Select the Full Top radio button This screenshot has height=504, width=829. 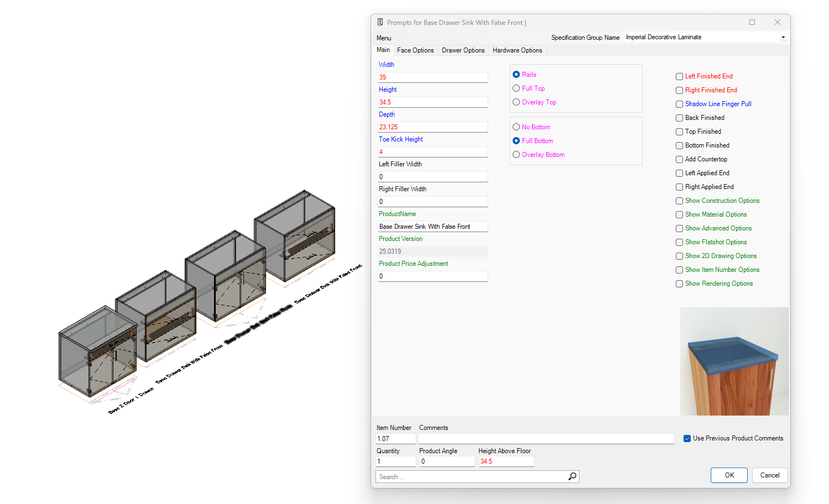coord(516,88)
